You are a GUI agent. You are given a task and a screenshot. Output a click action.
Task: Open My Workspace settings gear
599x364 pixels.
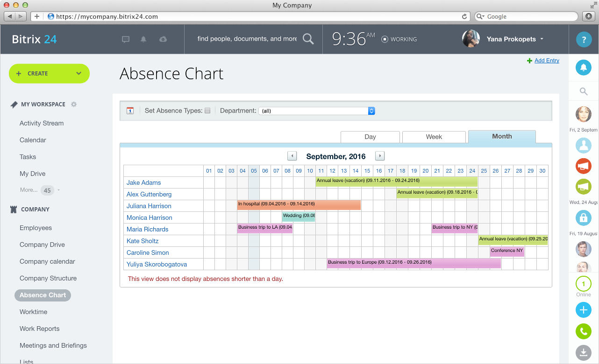click(x=74, y=105)
